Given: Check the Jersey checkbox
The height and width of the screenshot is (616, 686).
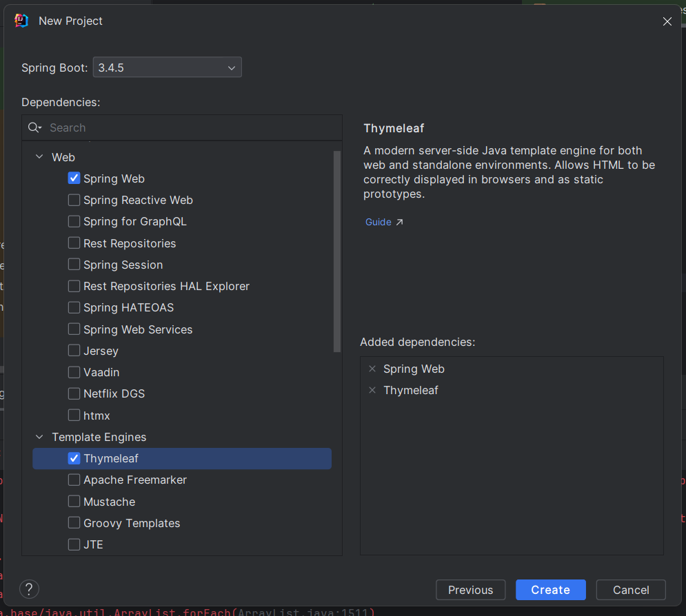Looking at the screenshot, I should [x=74, y=351].
